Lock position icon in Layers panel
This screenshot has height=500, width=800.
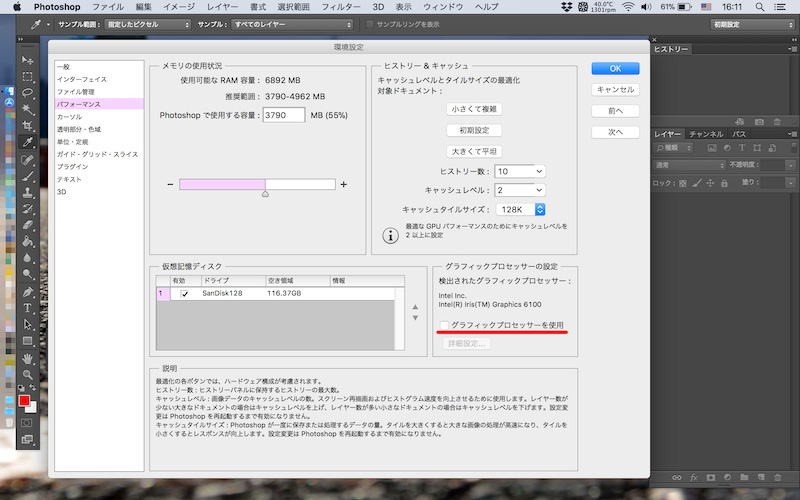(710, 183)
